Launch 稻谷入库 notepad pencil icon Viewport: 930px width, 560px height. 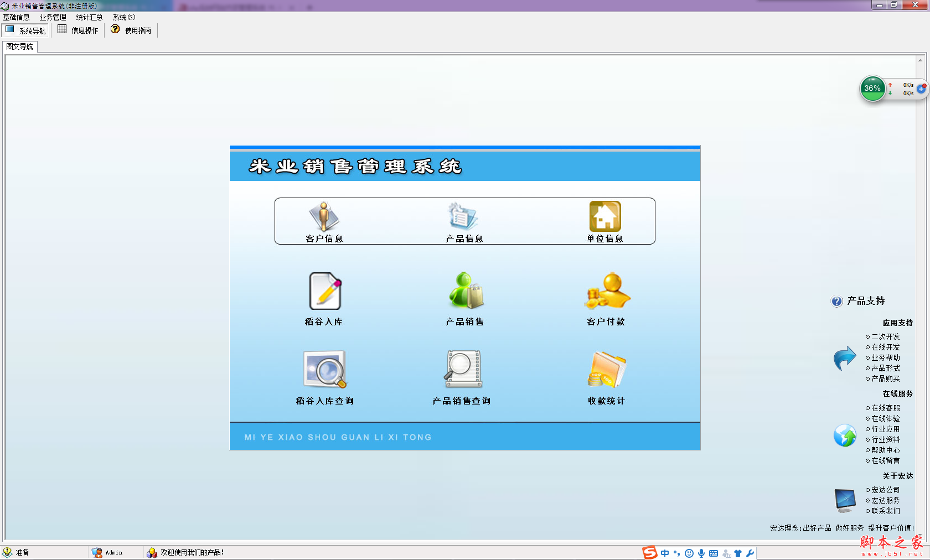pos(325,291)
